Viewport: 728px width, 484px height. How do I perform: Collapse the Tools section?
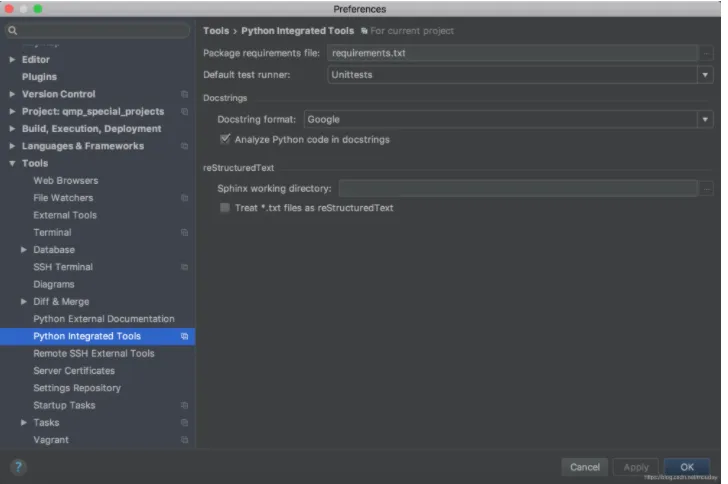(x=12, y=164)
